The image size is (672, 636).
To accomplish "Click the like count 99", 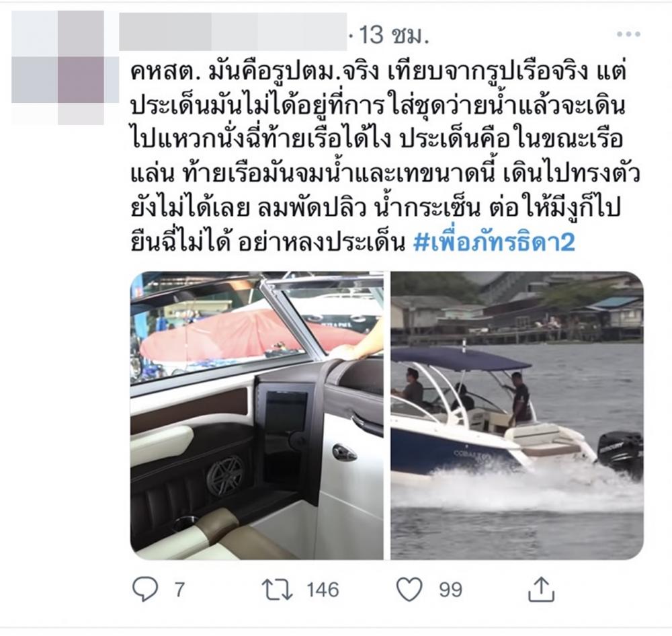I will (450, 589).
